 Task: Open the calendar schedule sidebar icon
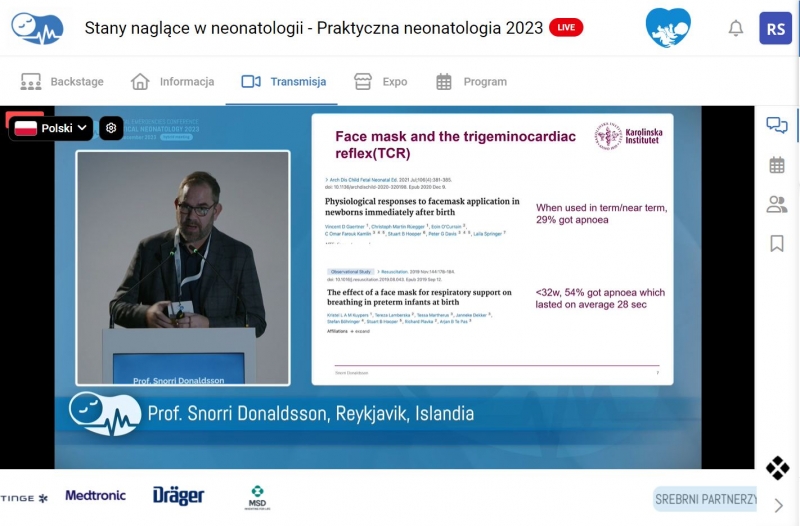(x=776, y=165)
